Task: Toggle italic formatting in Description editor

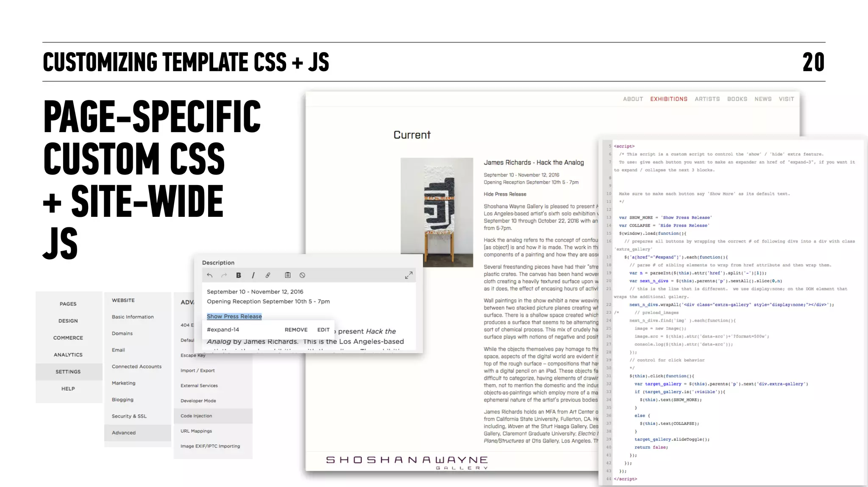Action: coord(253,275)
